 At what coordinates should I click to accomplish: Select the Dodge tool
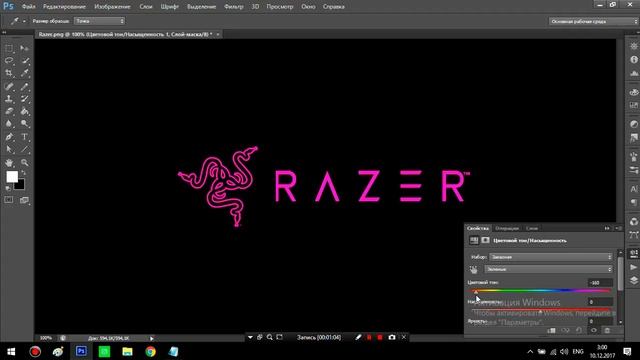24,123
